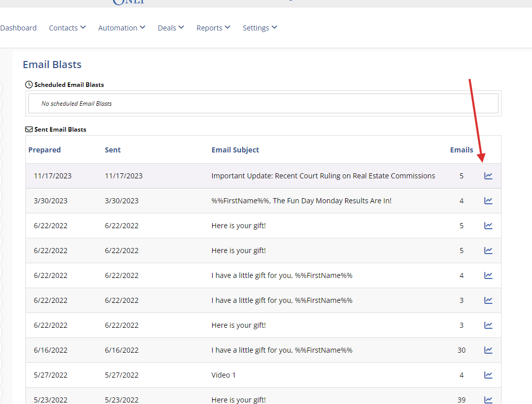Open stats chart for 5/23/2022 blast
Screen dimensions: 532x404
488,399
